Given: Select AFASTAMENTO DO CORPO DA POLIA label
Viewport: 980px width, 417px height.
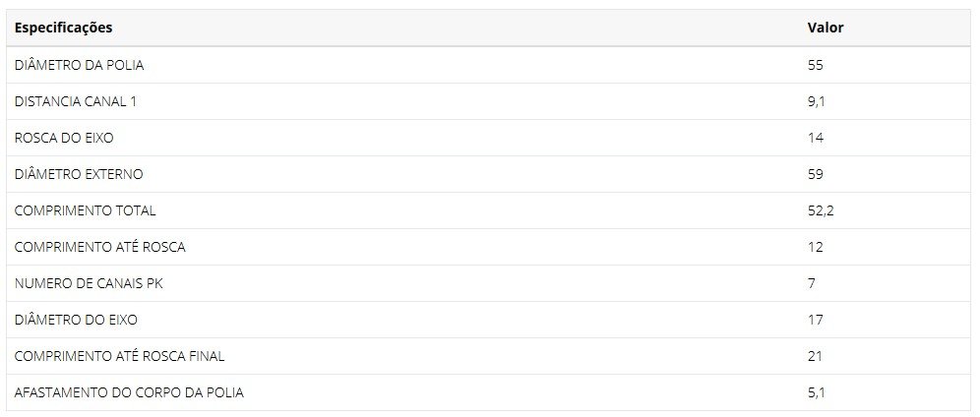Looking at the screenshot, I should pyautogui.click(x=129, y=393).
